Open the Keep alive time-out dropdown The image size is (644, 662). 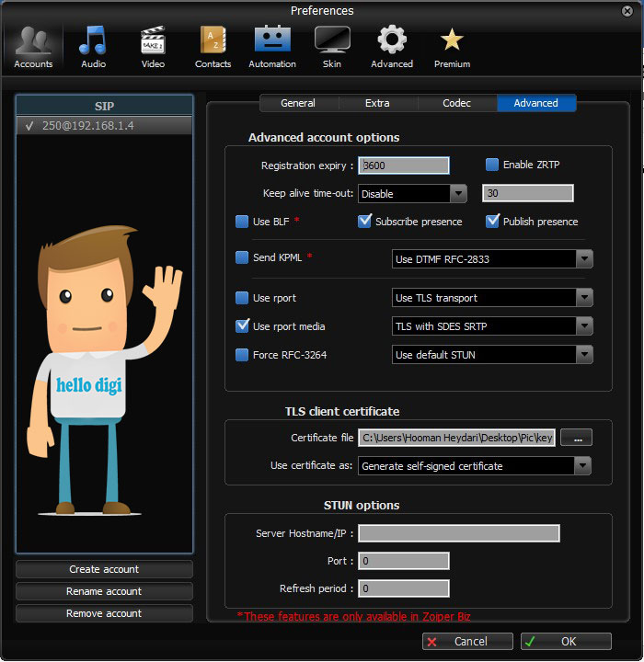(x=412, y=194)
